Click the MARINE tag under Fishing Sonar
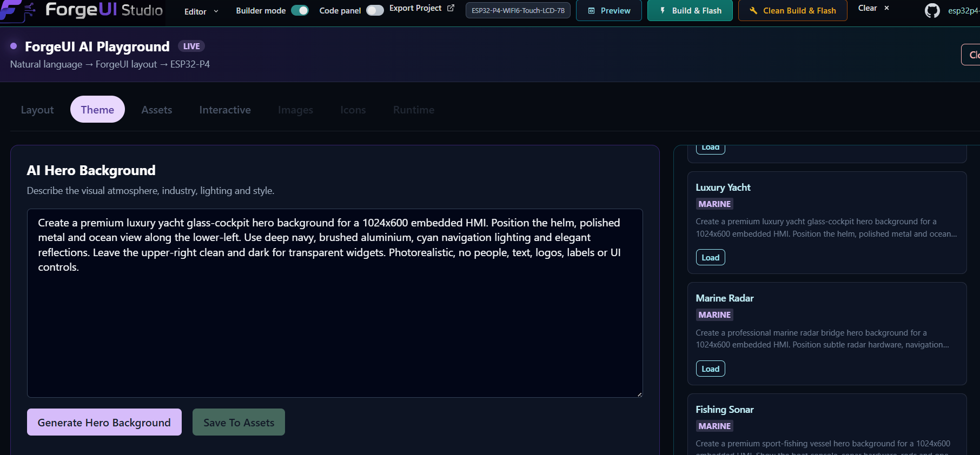980x455 pixels. 714,426
